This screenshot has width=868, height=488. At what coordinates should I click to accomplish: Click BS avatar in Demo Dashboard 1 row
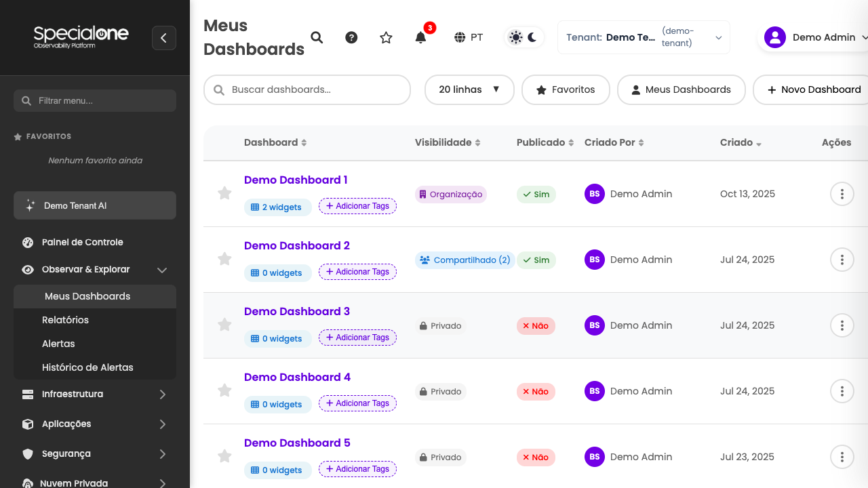(x=595, y=194)
